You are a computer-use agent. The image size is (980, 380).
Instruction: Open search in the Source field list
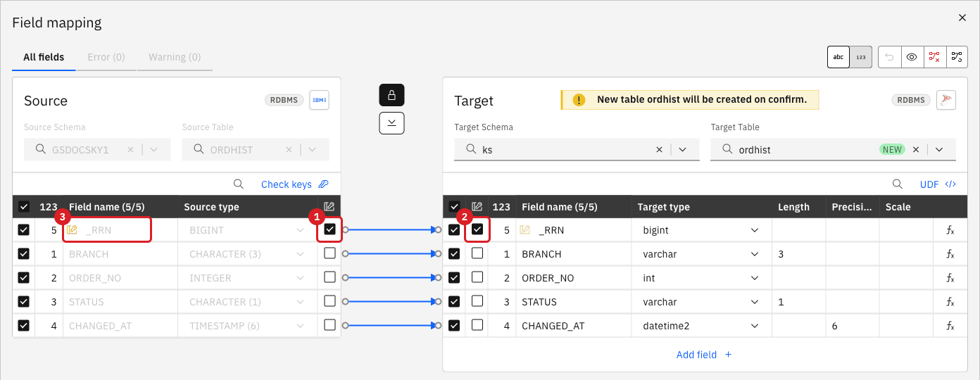click(239, 184)
